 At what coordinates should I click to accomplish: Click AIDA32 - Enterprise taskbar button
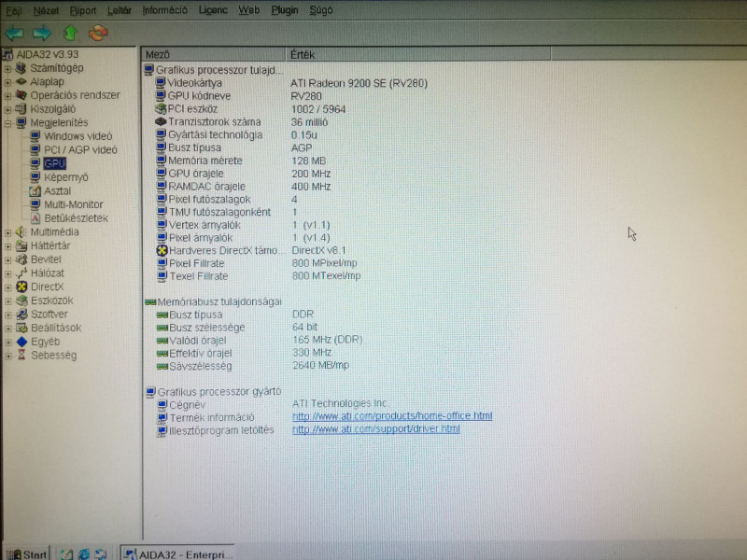point(177,553)
